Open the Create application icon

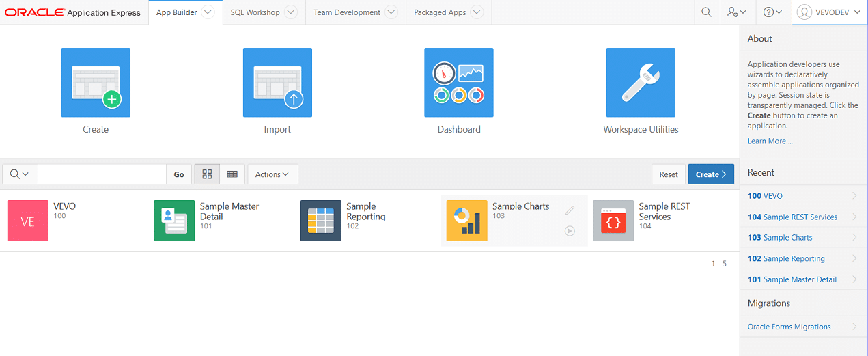click(x=96, y=82)
